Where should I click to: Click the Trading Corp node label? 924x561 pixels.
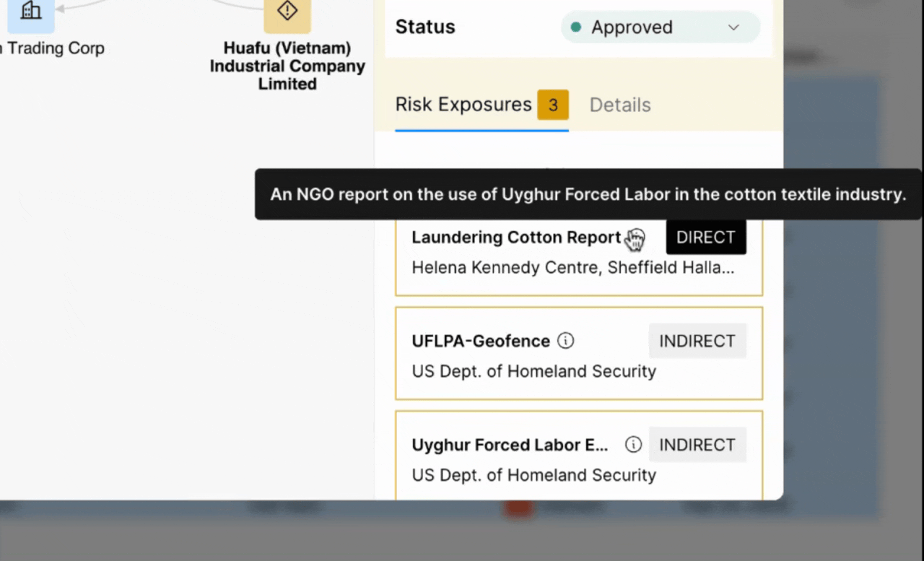click(53, 48)
